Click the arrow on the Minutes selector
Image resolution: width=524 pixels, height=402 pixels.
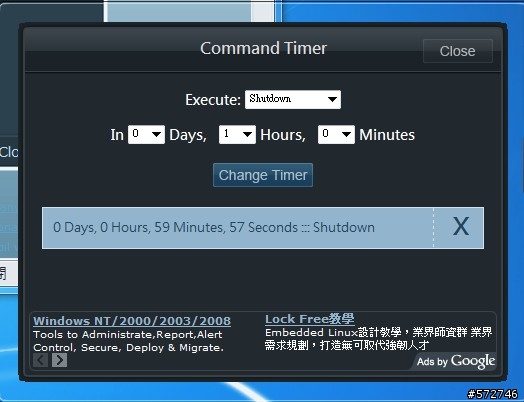click(346, 134)
